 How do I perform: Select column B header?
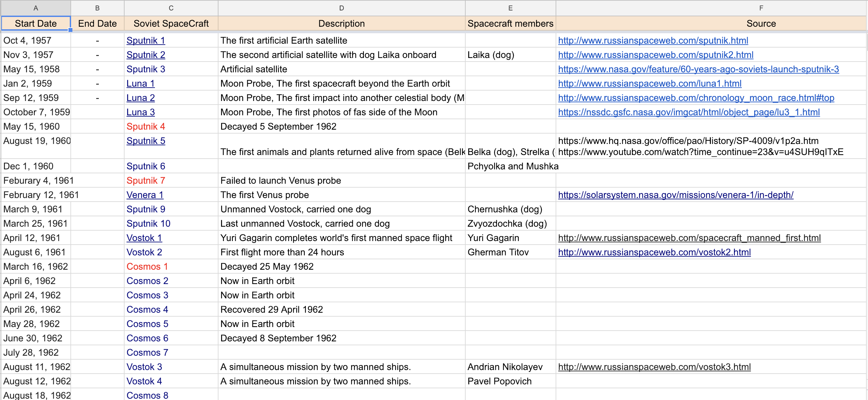coord(97,8)
